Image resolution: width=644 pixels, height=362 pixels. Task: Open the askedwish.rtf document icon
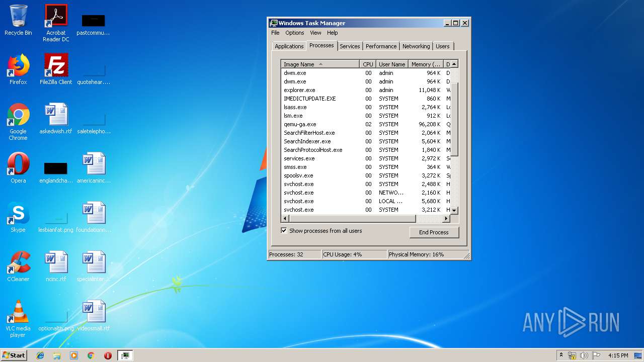click(x=56, y=119)
